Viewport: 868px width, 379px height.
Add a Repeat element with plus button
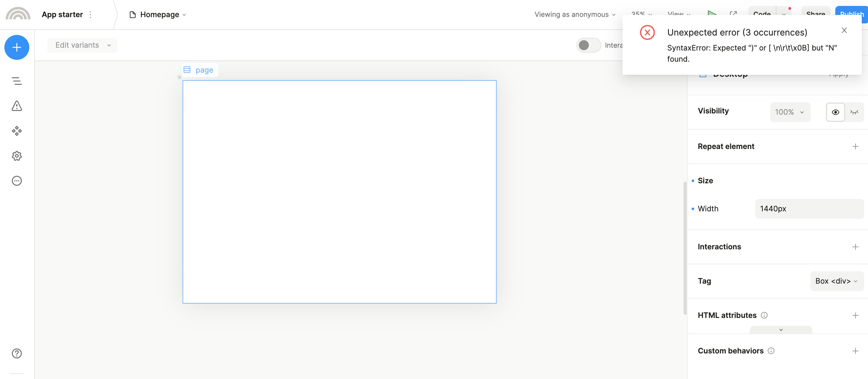(x=855, y=146)
